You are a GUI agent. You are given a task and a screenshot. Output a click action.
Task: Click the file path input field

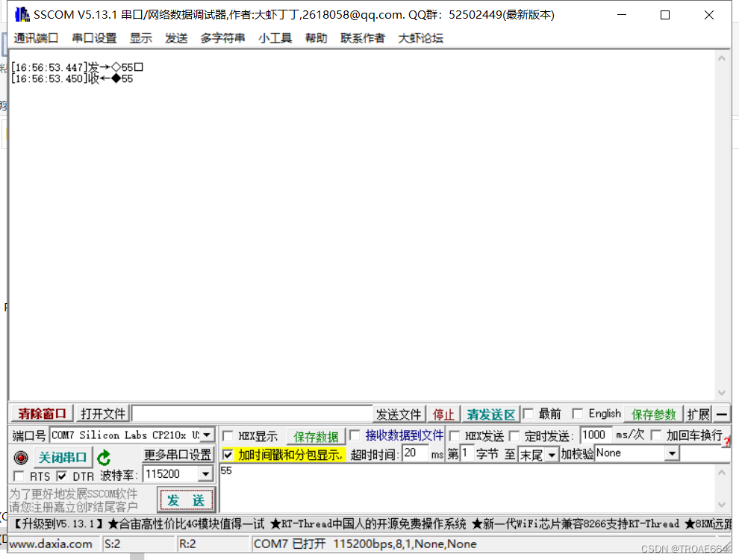(252, 414)
